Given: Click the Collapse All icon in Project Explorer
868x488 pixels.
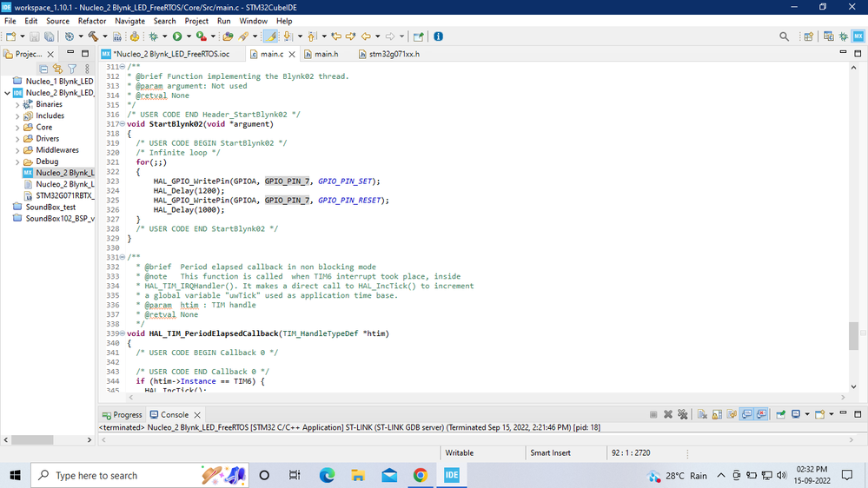Looking at the screenshot, I should point(43,69).
